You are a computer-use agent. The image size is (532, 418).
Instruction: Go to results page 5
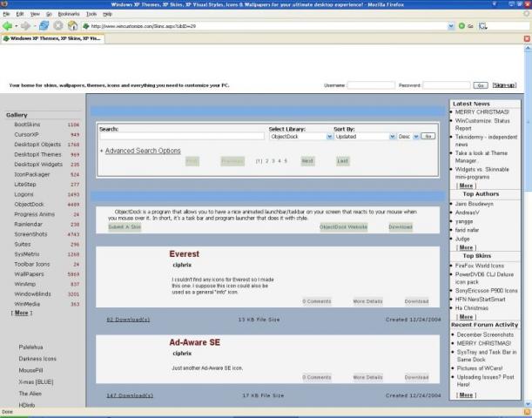click(286, 161)
